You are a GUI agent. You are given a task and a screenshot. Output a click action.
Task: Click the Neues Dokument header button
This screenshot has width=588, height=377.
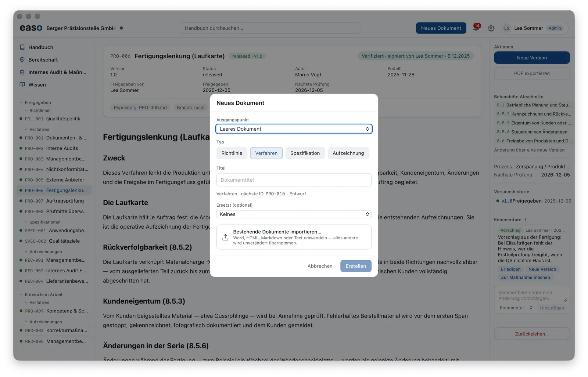[441, 28]
